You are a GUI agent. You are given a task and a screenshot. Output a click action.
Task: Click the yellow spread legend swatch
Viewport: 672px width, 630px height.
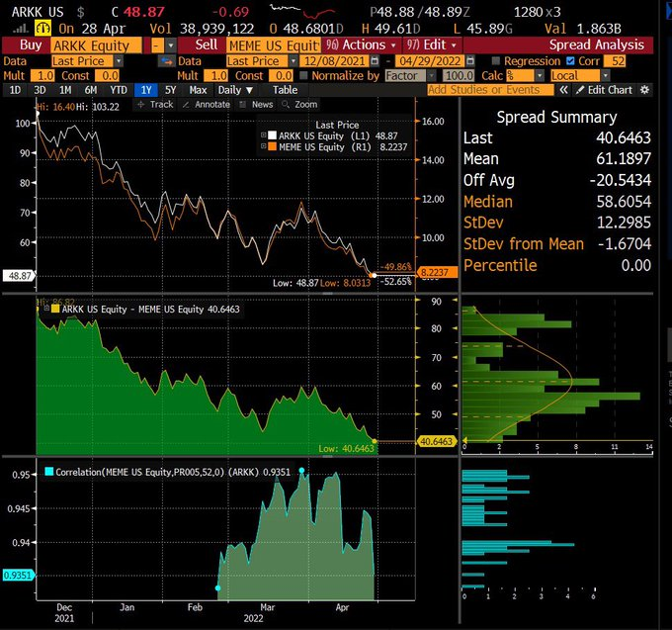pyautogui.click(x=55, y=309)
